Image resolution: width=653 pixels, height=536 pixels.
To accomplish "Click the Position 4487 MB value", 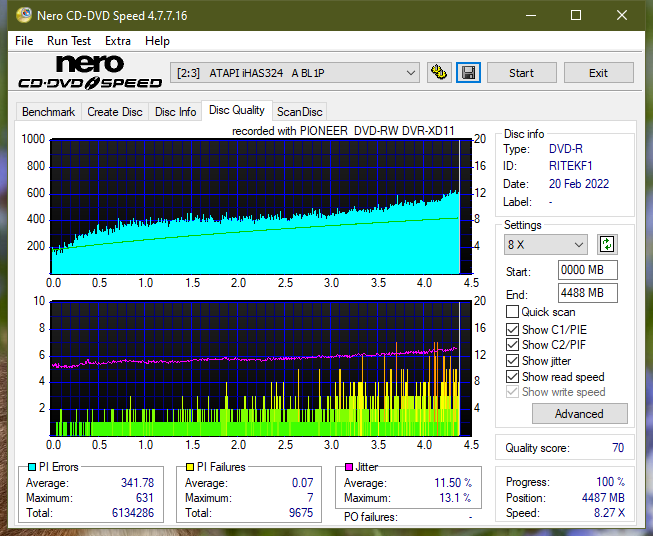I will (603, 498).
